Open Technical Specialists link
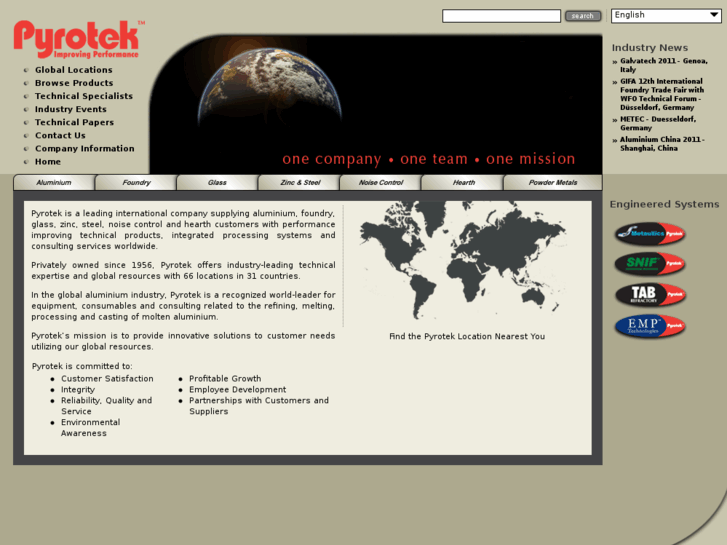 click(x=84, y=96)
